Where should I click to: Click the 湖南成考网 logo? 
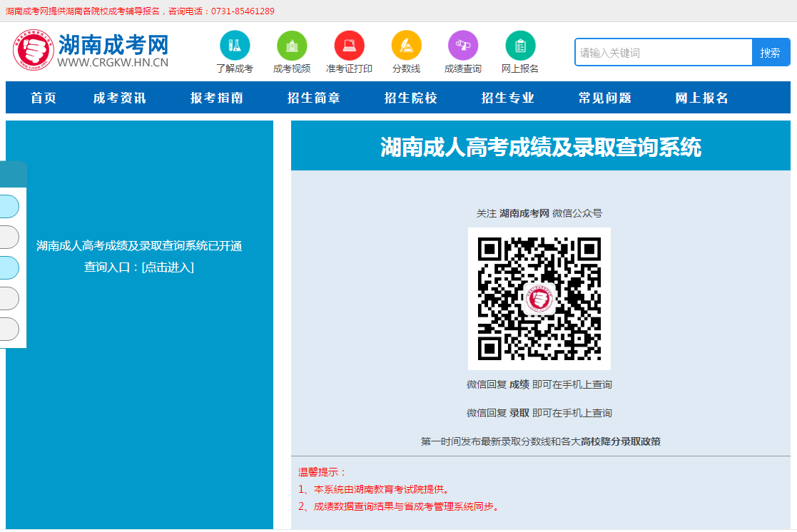click(91, 51)
